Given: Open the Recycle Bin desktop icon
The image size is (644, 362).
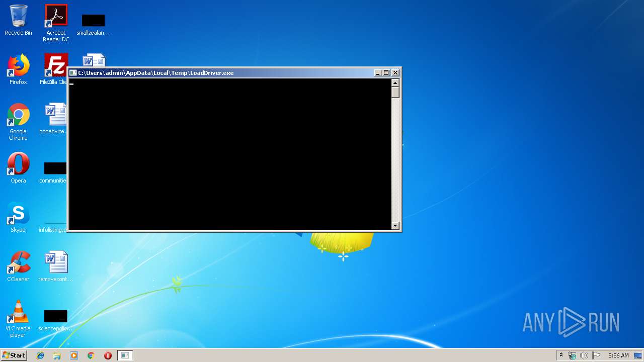Looking at the screenshot, I should (18, 20).
